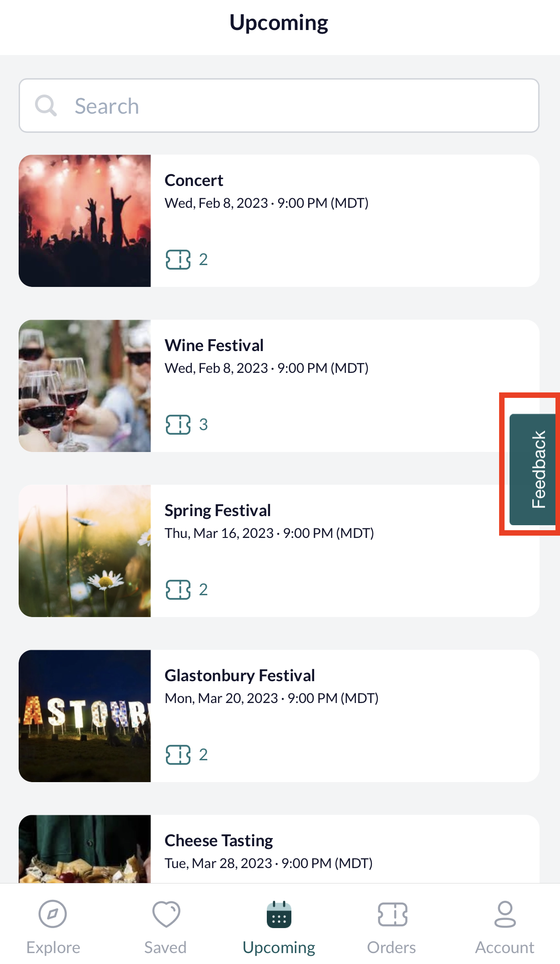The image size is (560, 964).
Task: Open the Glastonbury Festival title link
Action: (x=240, y=676)
